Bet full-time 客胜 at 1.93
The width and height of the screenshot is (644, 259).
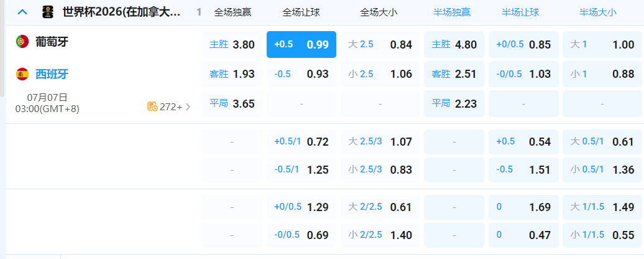pos(232,74)
